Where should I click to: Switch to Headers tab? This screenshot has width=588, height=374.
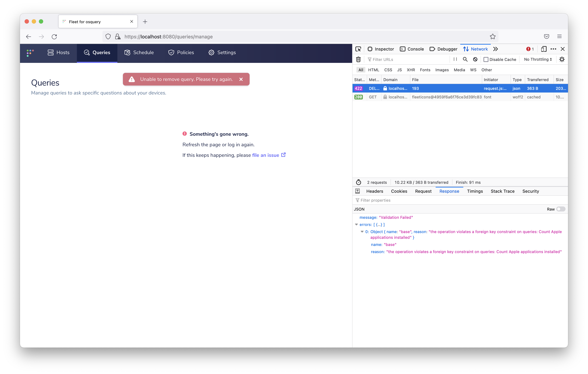375,191
